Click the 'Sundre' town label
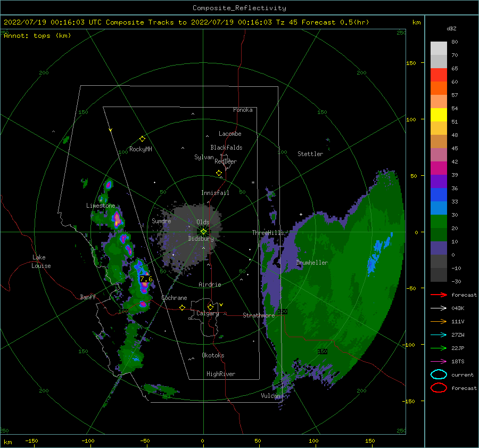The width and height of the screenshot is (479, 448). [161, 221]
